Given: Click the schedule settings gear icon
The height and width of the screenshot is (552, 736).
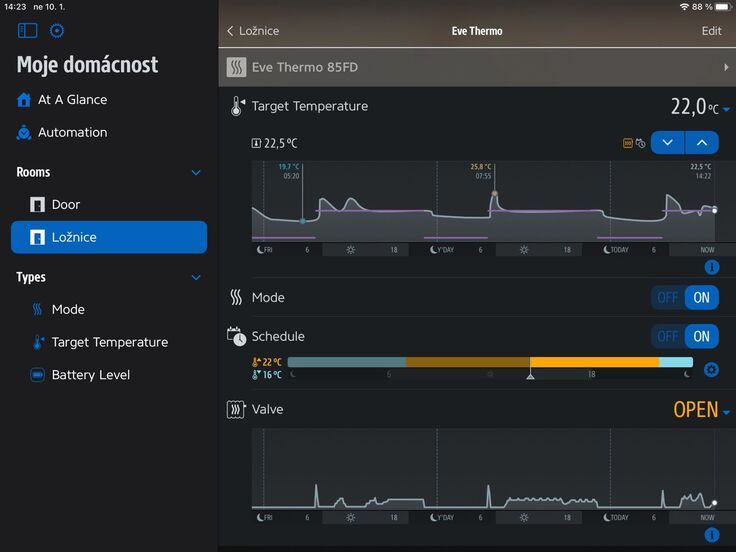Looking at the screenshot, I should (x=711, y=370).
